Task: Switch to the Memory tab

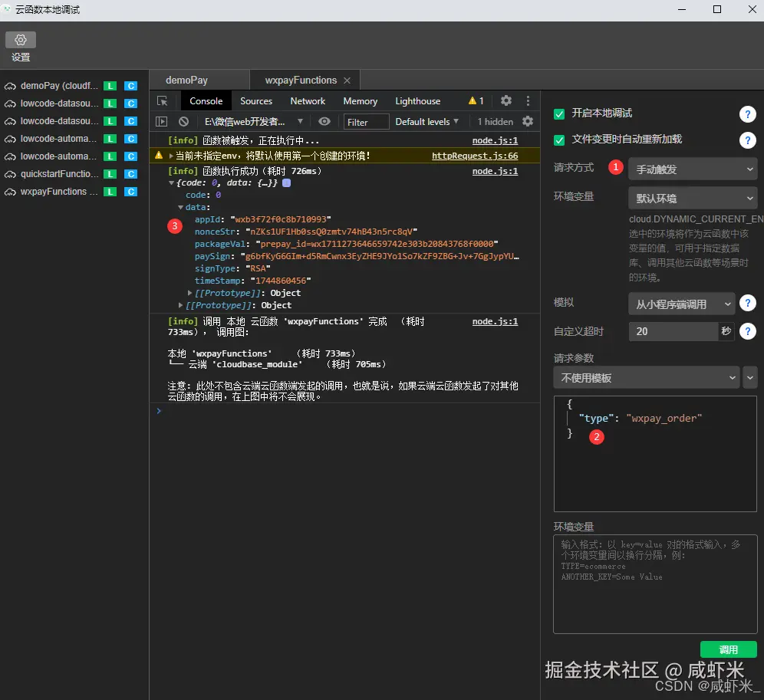Action: point(360,101)
